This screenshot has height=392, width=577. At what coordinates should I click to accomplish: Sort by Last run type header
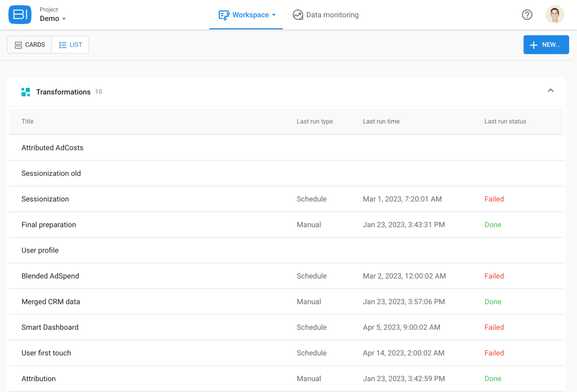[x=315, y=122]
